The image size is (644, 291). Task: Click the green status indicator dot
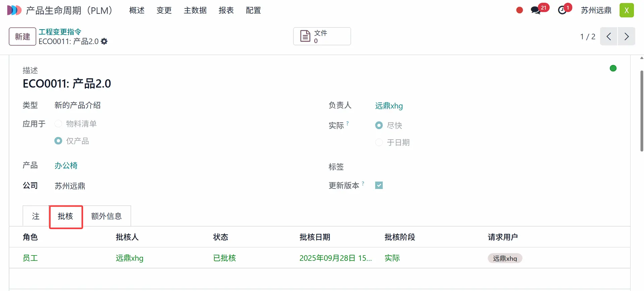tap(613, 68)
